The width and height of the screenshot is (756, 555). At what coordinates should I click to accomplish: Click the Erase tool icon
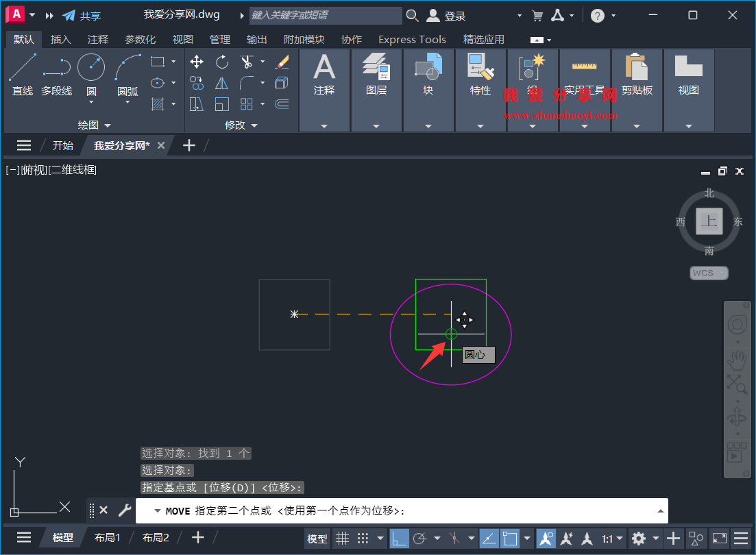(282, 62)
